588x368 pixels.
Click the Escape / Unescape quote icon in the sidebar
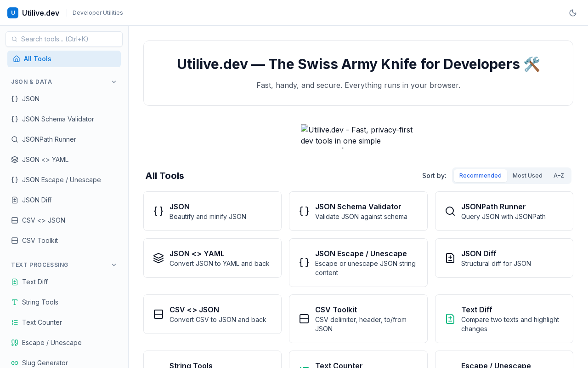15,343
